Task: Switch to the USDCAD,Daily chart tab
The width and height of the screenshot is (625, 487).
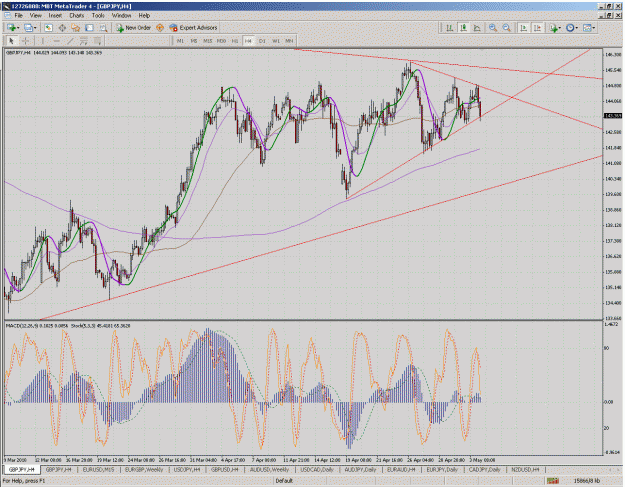Action: point(317,470)
